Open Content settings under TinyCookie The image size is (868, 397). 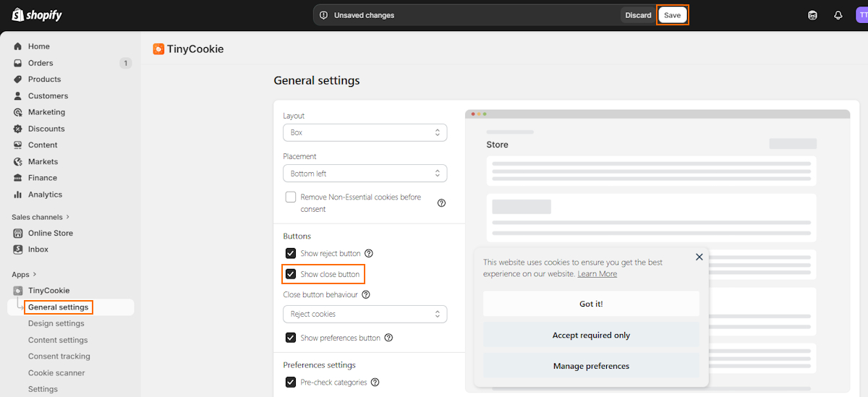point(58,340)
